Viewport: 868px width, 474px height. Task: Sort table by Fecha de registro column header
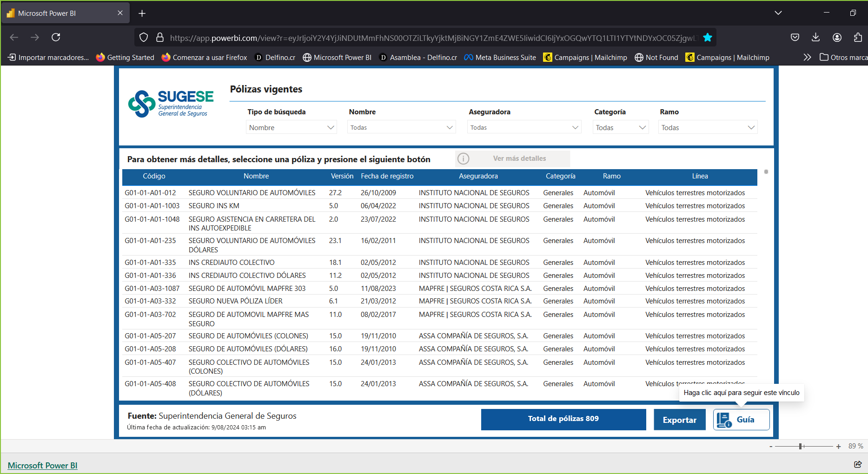387,176
